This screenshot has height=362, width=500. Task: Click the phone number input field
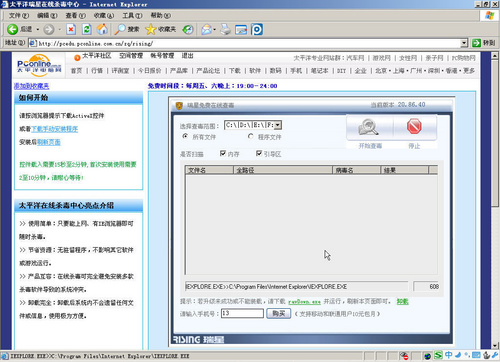(x=242, y=313)
